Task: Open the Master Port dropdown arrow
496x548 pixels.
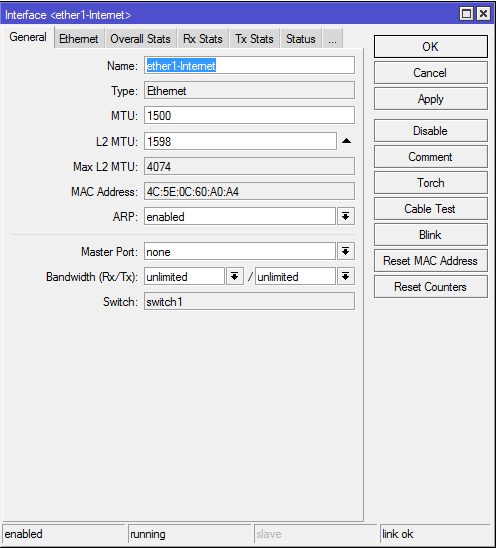Action: [x=346, y=251]
